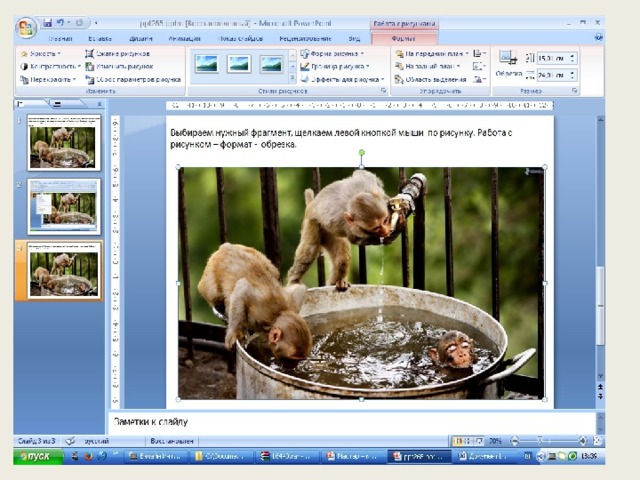Click the zoom in plus button
The height and width of the screenshot is (480, 640).
pyautogui.click(x=582, y=441)
